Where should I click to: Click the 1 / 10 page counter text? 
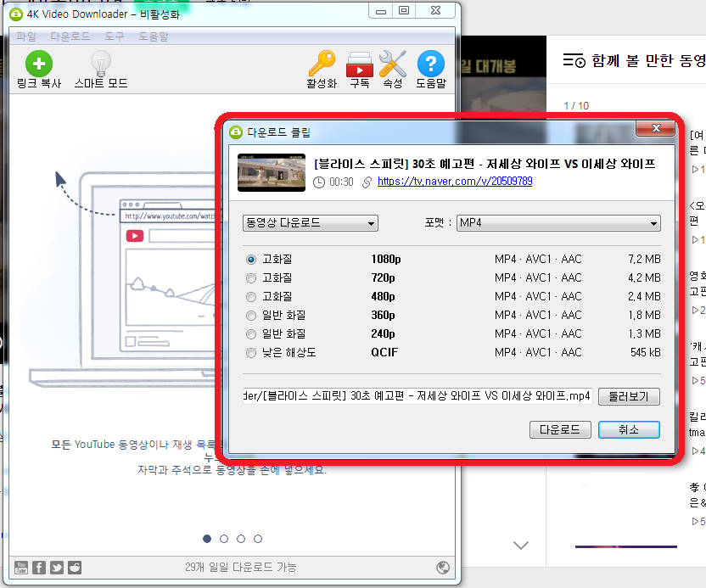point(576,106)
